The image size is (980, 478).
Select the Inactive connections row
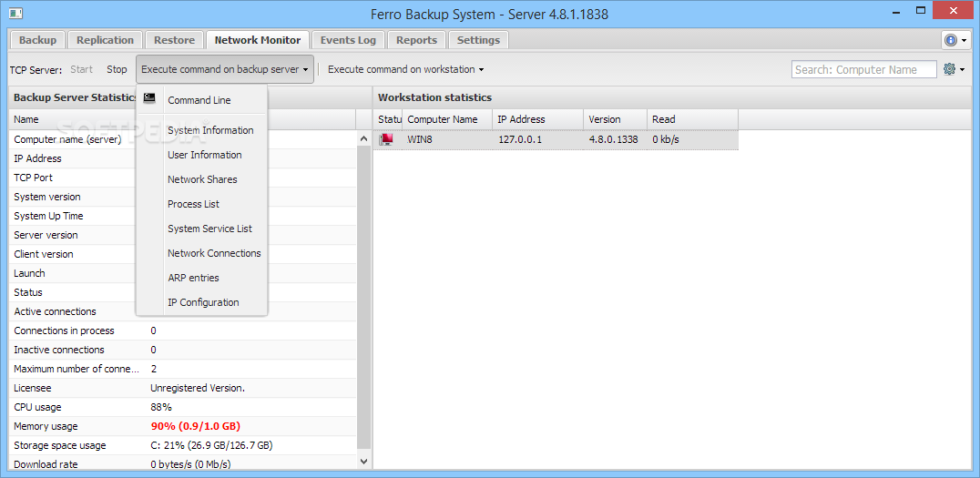click(x=183, y=350)
